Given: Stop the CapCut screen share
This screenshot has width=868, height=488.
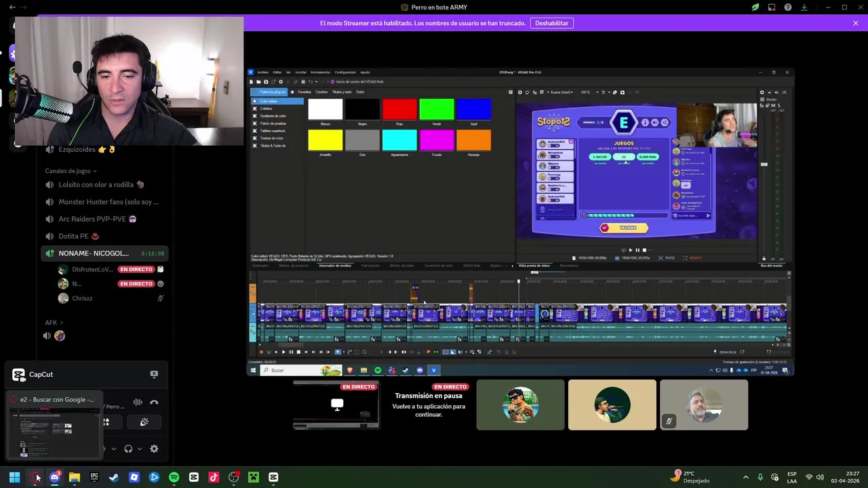Looking at the screenshot, I should click(x=154, y=374).
